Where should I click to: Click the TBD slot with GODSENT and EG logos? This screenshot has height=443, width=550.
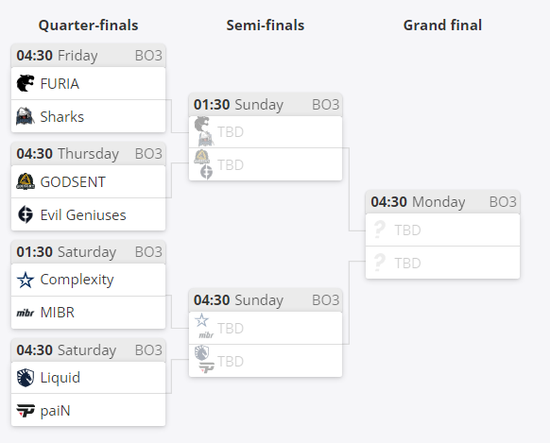coord(266,165)
